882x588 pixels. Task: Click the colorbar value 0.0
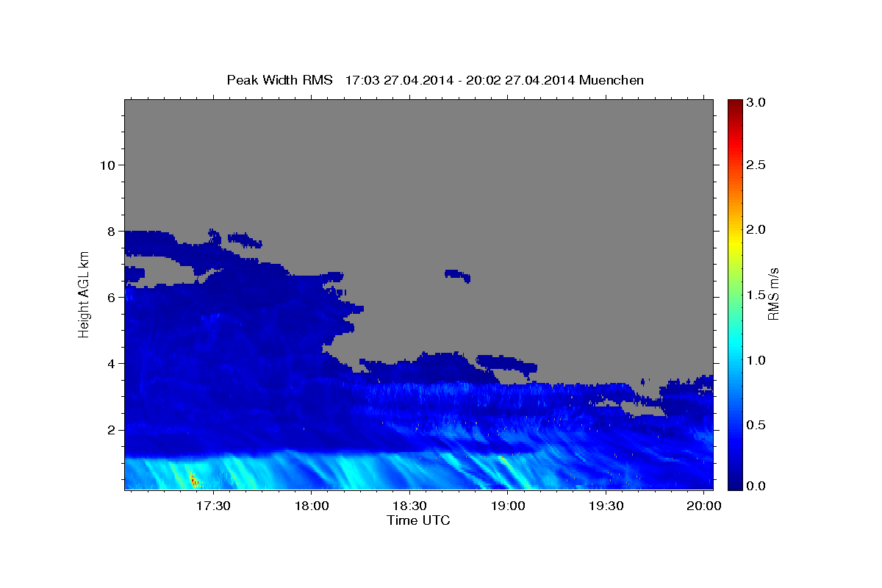pyautogui.click(x=757, y=486)
